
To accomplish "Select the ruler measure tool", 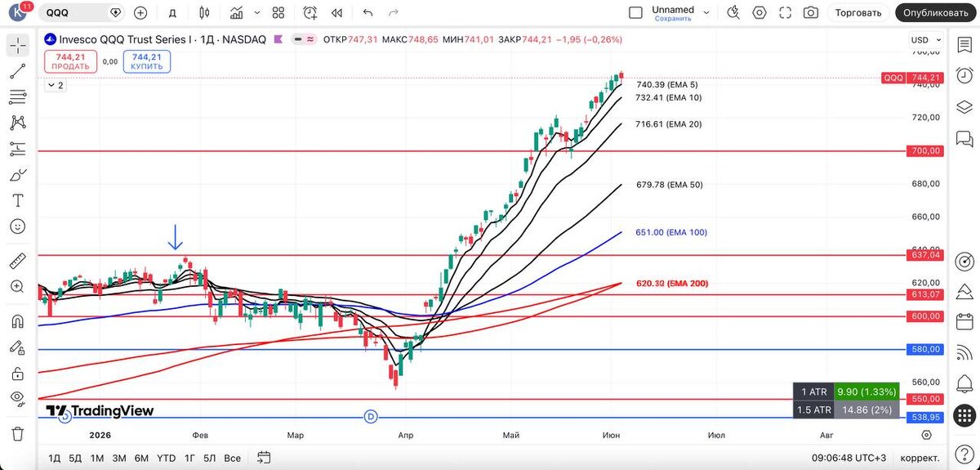I will tap(18, 261).
